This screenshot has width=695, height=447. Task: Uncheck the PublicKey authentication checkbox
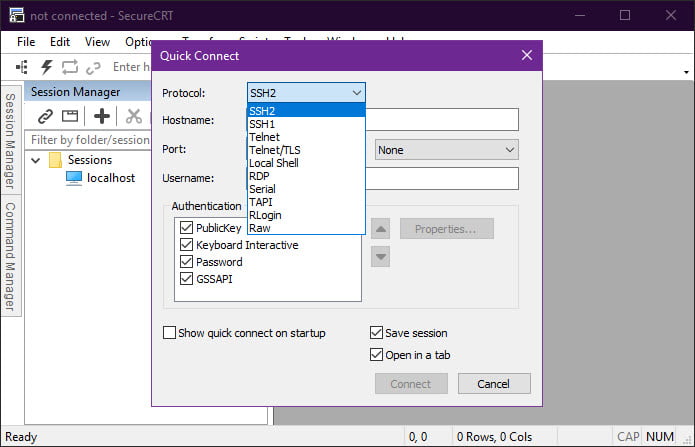coord(186,228)
